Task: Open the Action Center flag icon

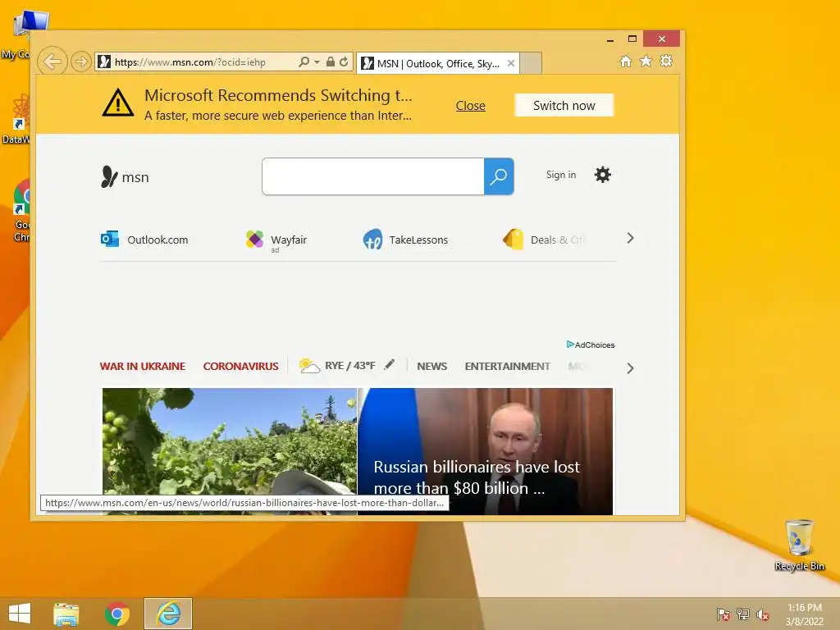Action: (x=724, y=614)
